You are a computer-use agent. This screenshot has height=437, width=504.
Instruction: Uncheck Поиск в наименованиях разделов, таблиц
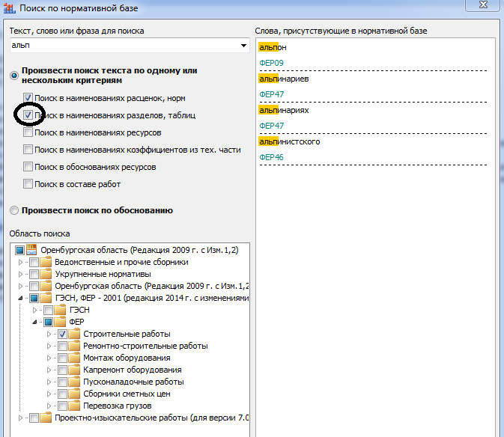[28, 115]
